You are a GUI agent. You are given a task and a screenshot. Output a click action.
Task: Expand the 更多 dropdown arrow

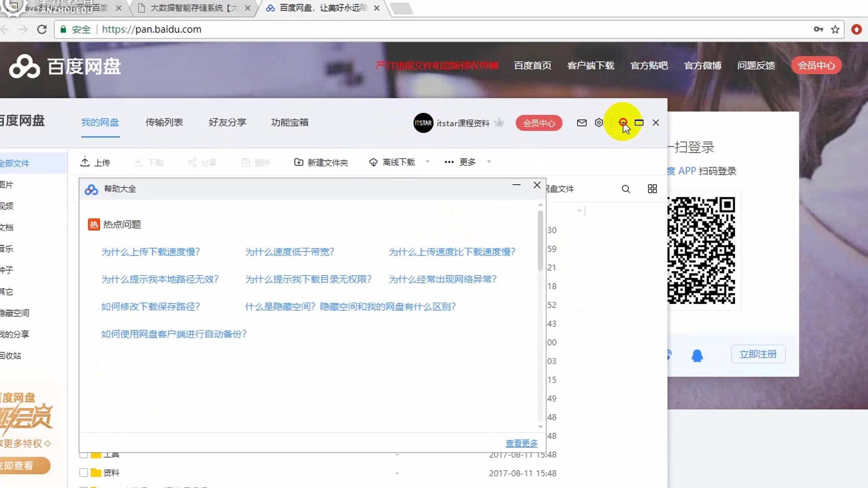pos(489,162)
